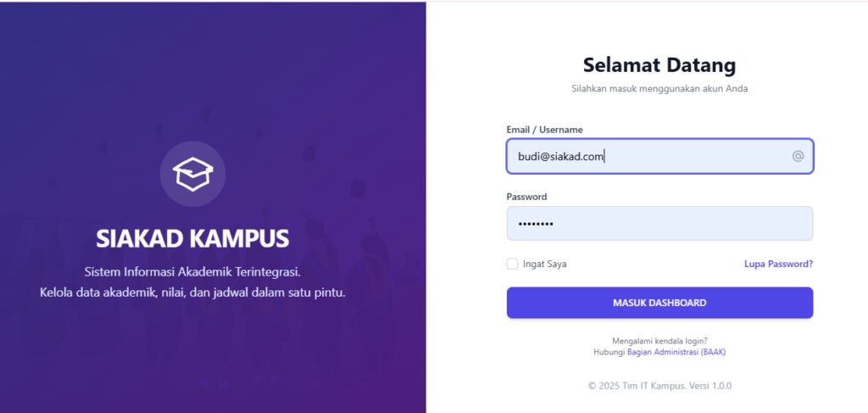Click the Selamat Datang heading
The width and height of the screenshot is (868, 413).
pos(659,64)
